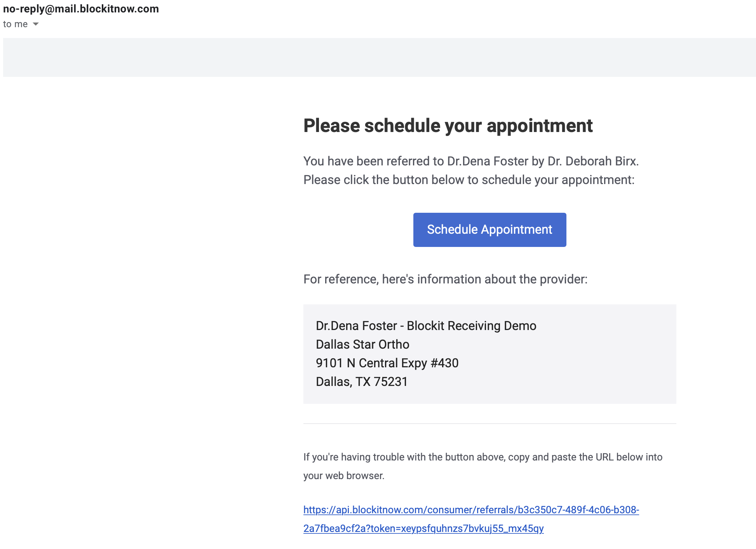Click 'Please click the button below' sentence
Viewport: 756px width, 549px height.
[469, 180]
